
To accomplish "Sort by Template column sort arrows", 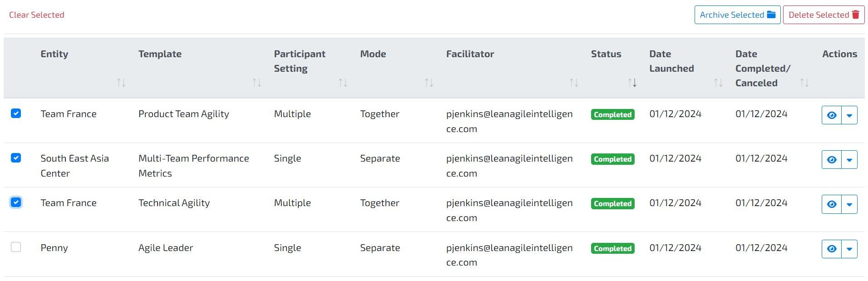I will 257,83.
